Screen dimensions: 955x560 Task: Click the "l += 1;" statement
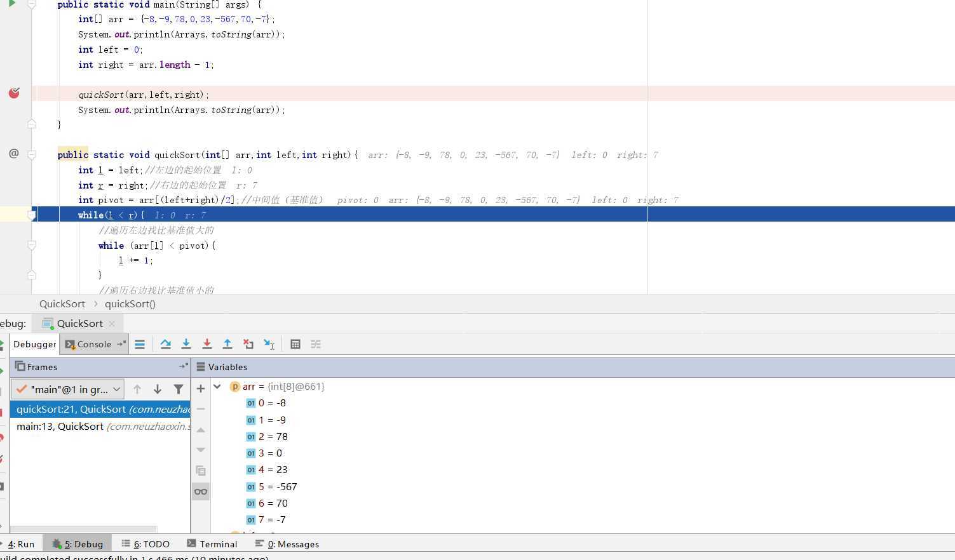(136, 260)
